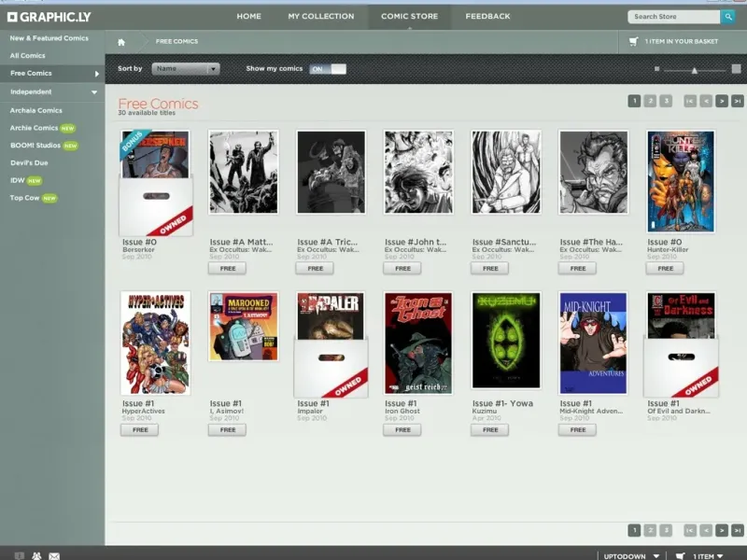747x560 pixels.
Task: Open Archaia Comics publisher
Action: pyautogui.click(x=36, y=110)
